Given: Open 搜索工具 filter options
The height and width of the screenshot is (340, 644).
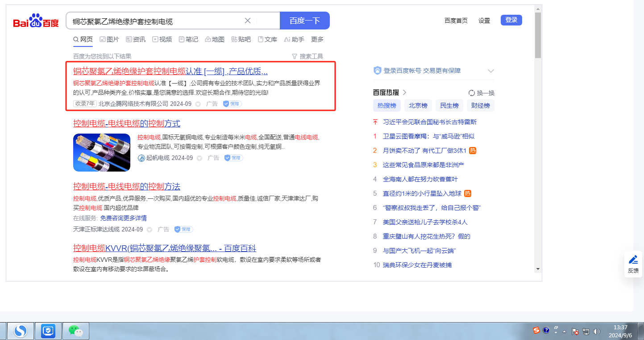Looking at the screenshot, I should point(307,56).
